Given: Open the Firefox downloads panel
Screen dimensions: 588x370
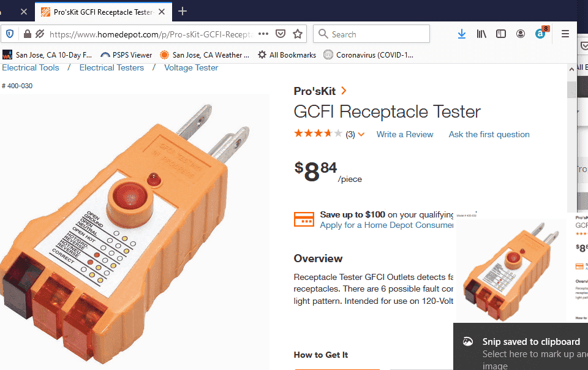Looking at the screenshot, I should pos(462,34).
